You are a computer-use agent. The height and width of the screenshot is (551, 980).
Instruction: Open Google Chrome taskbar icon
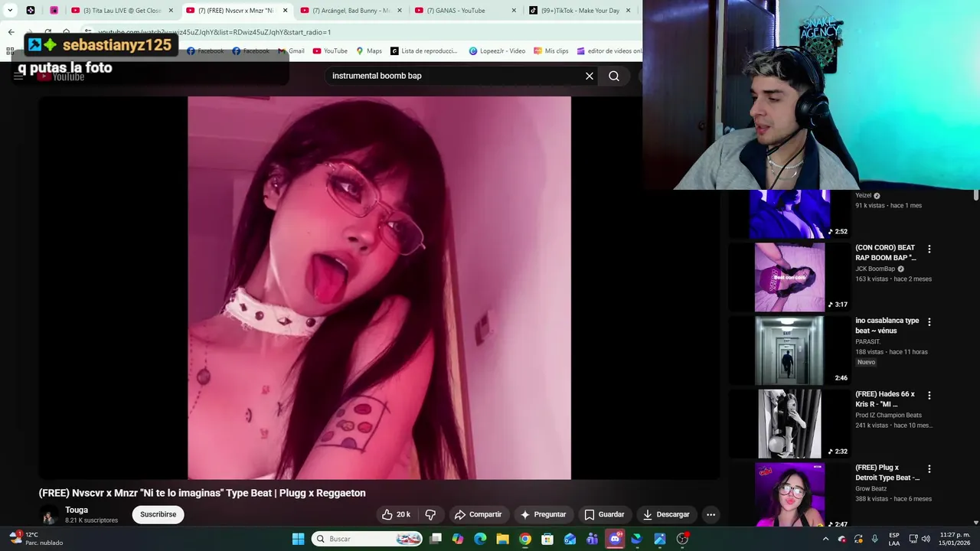tap(524, 539)
